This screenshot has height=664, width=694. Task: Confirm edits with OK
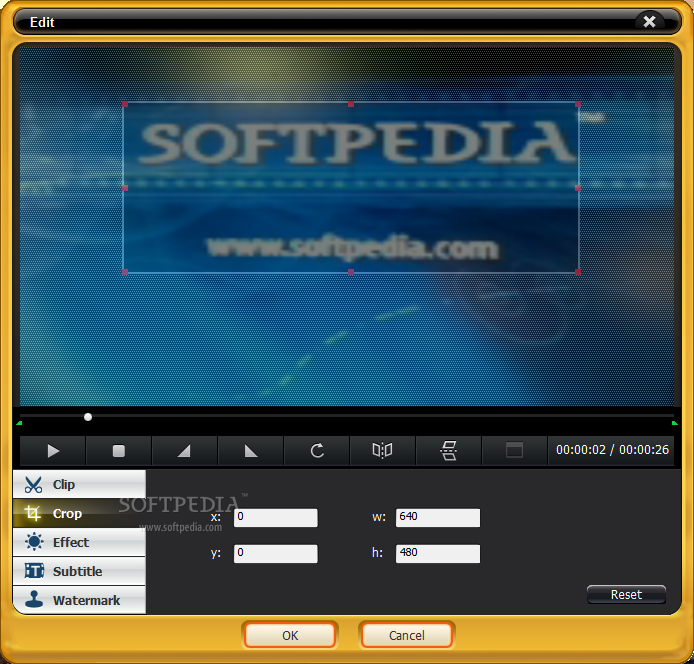pos(290,635)
